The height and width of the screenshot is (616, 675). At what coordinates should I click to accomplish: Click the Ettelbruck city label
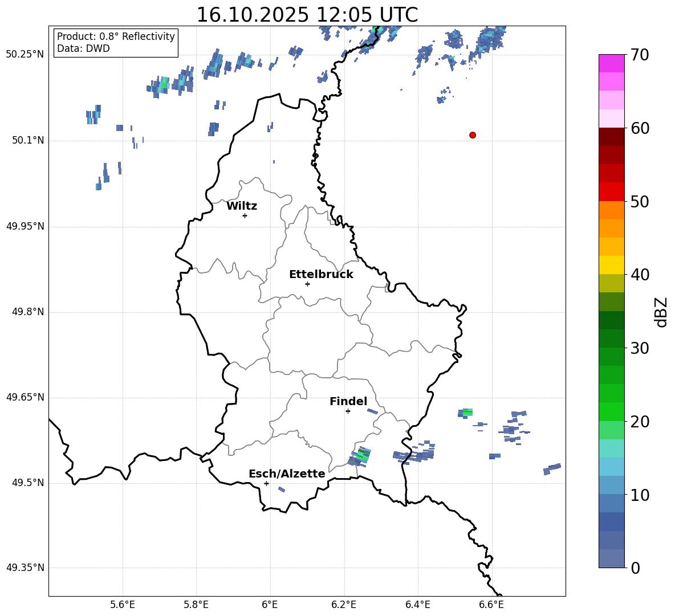pos(321,275)
